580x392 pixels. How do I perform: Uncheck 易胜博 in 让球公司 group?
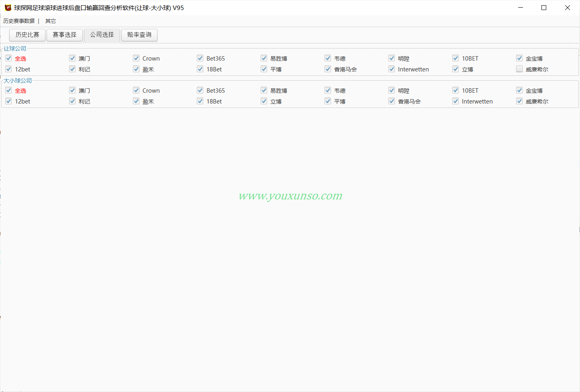264,58
